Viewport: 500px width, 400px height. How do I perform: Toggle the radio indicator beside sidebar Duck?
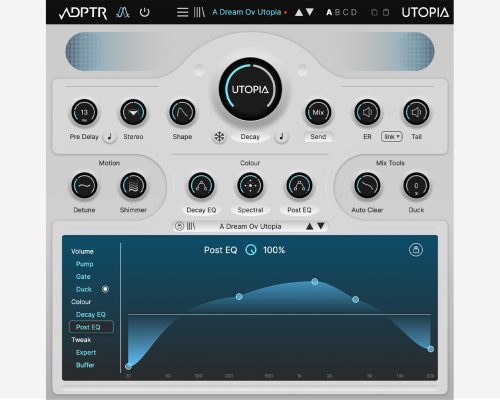tap(105, 289)
